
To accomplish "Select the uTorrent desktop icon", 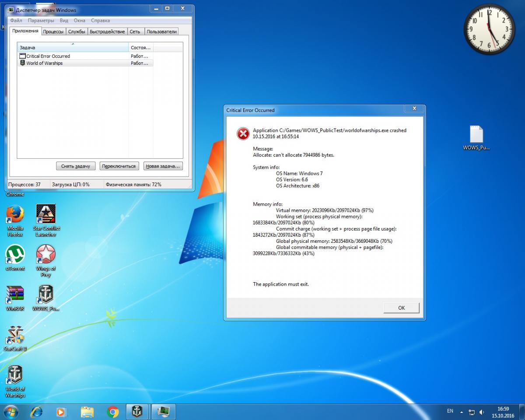I will [15, 258].
